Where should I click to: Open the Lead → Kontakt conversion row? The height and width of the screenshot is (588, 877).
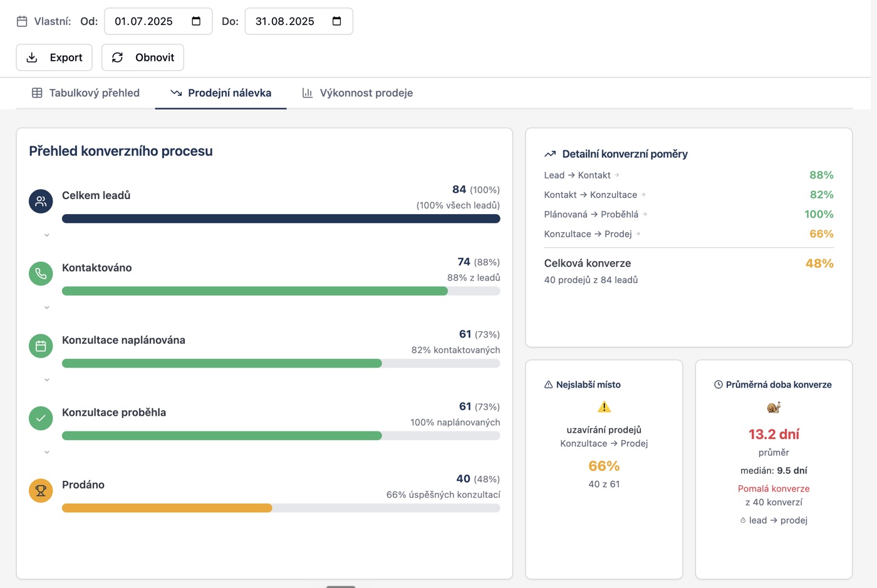pos(688,175)
